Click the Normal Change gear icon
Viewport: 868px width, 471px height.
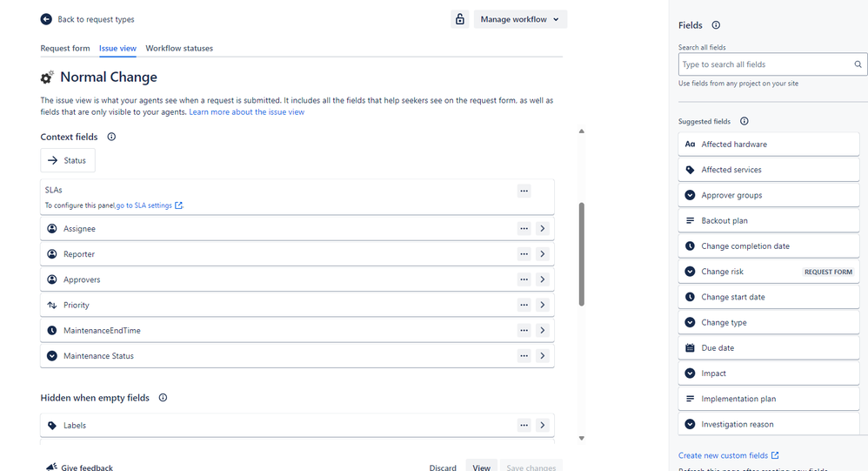tap(47, 77)
